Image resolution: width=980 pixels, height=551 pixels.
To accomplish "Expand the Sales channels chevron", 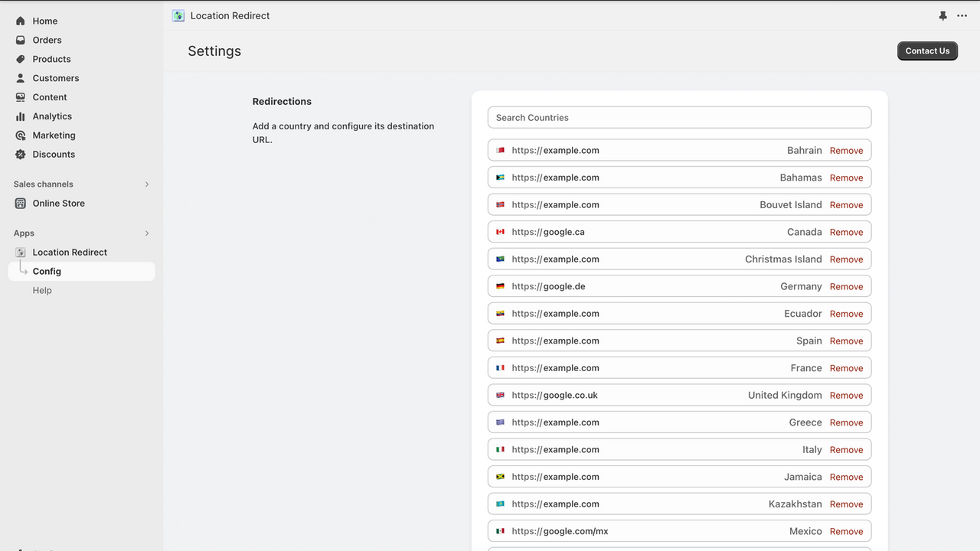I will click(147, 184).
